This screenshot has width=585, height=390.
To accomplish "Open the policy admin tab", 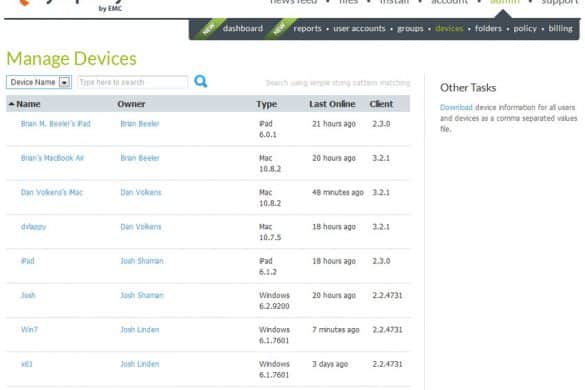I will [x=525, y=28].
